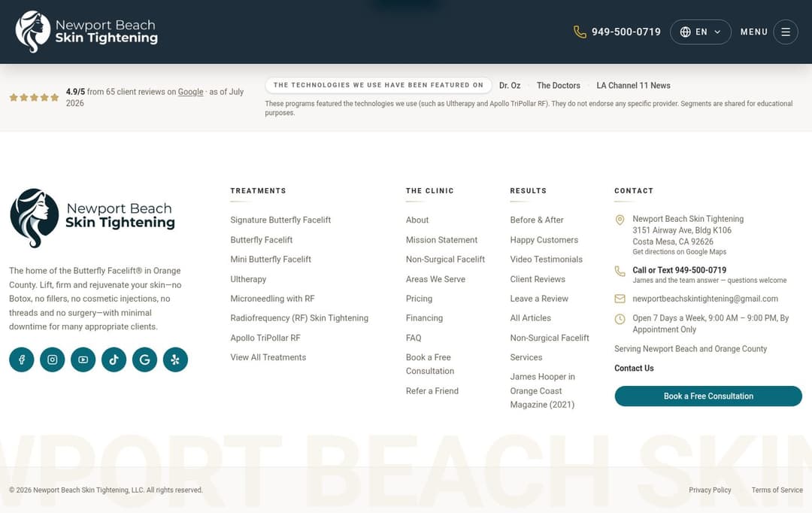The width and height of the screenshot is (812, 513).
Task: Click the email envelope icon in Contact
Action: [620, 299]
